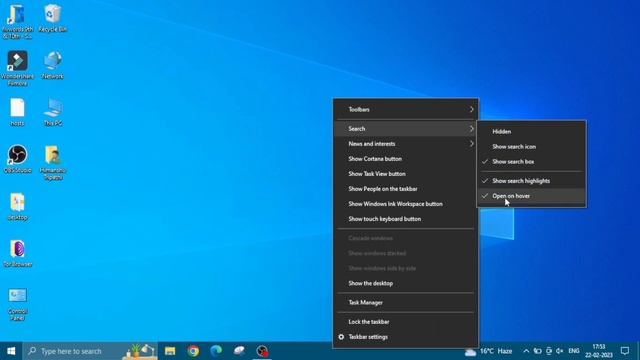Toggle Show touch keyboard button
This screenshot has height=360, width=640.
406,219
